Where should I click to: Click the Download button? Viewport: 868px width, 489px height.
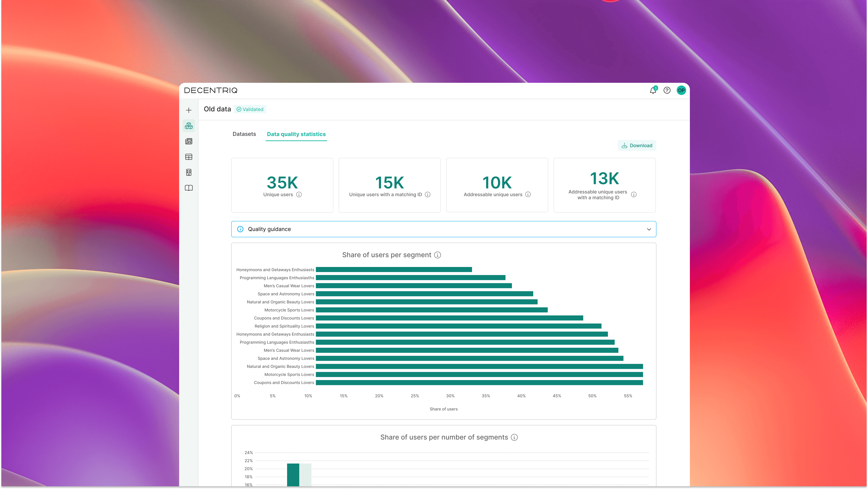pos(637,145)
